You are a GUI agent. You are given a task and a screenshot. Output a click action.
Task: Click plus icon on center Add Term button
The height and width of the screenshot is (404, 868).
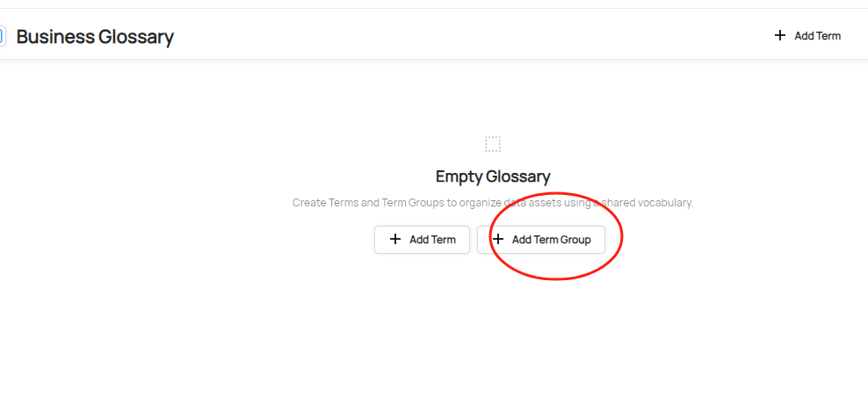[395, 239]
